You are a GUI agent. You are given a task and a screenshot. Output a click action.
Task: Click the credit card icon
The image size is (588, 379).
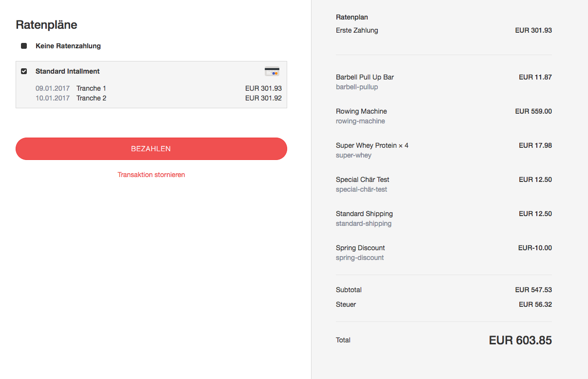(272, 72)
